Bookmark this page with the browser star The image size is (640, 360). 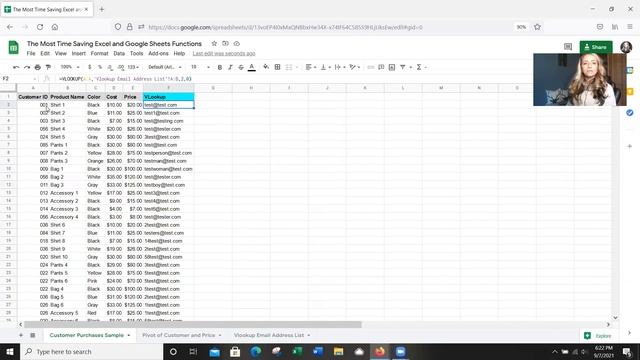pos(537,27)
